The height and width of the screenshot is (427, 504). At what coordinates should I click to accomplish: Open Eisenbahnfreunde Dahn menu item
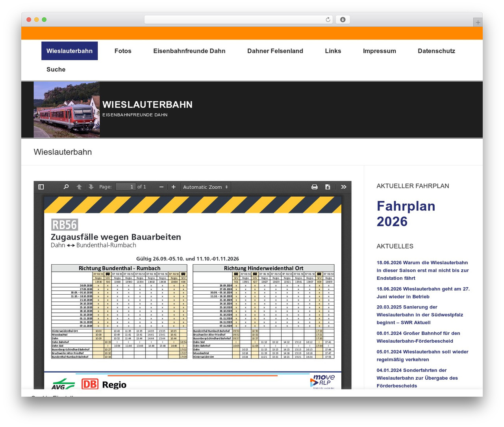[x=189, y=51]
